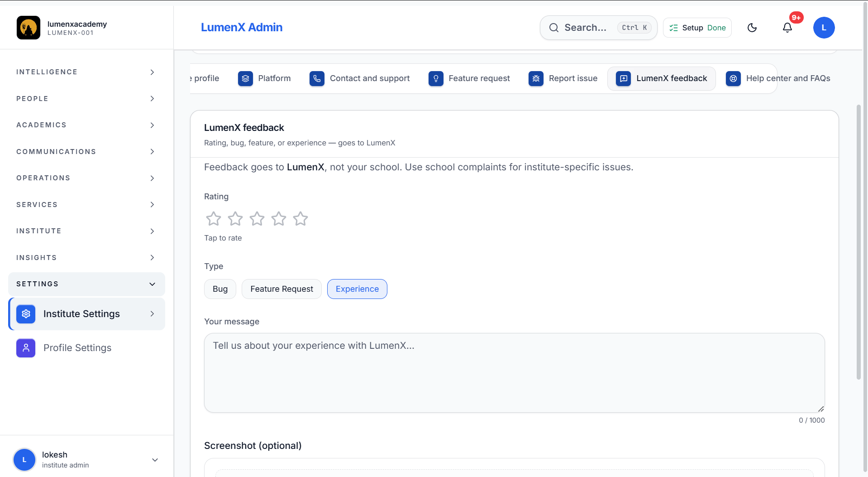Image resolution: width=868 pixels, height=477 pixels.
Task: Click the Profile Settings person icon
Action: pyautogui.click(x=26, y=348)
